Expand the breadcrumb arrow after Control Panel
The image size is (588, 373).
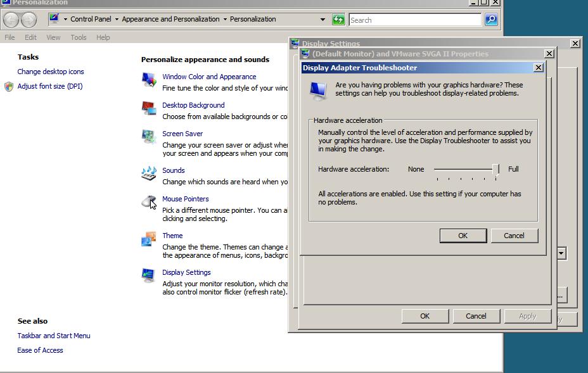(117, 20)
